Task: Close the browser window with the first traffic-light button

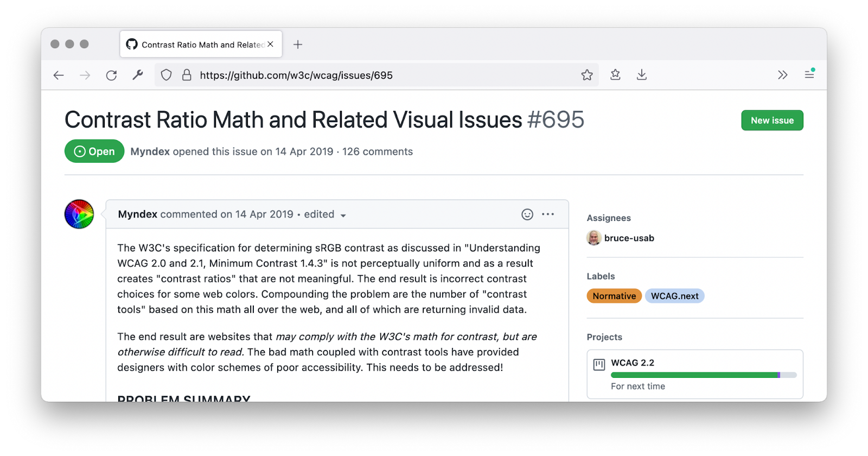Action: (55, 44)
